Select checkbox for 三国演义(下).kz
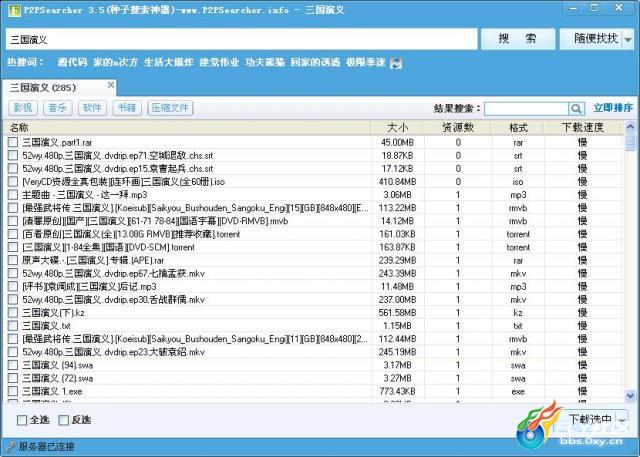The height and width of the screenshot is (457, 640). 13,313
